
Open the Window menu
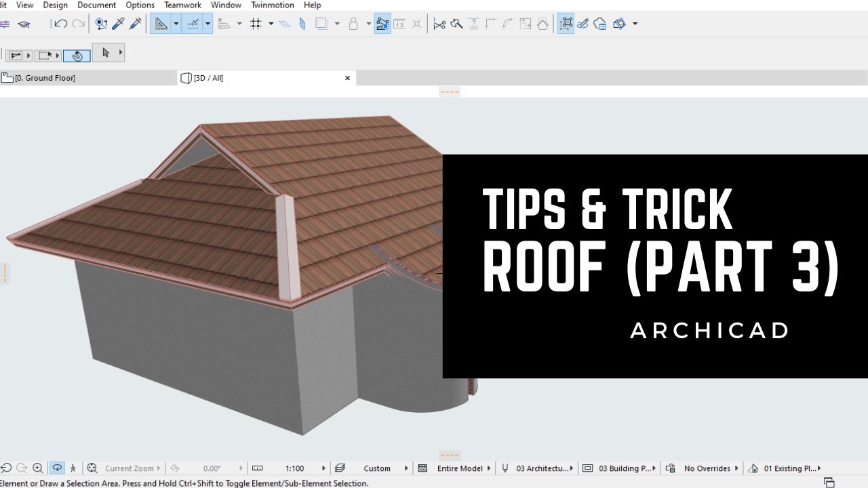coord(226,5)
